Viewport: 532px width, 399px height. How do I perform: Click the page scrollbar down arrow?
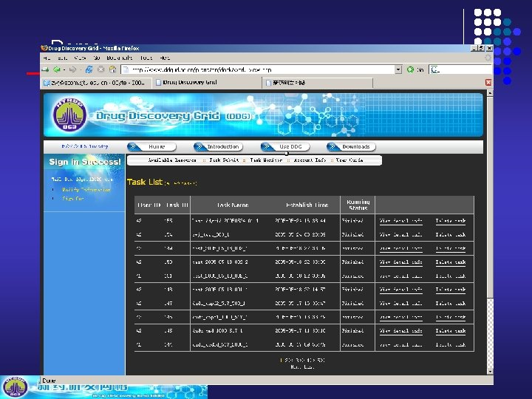[x=490, y=372]
